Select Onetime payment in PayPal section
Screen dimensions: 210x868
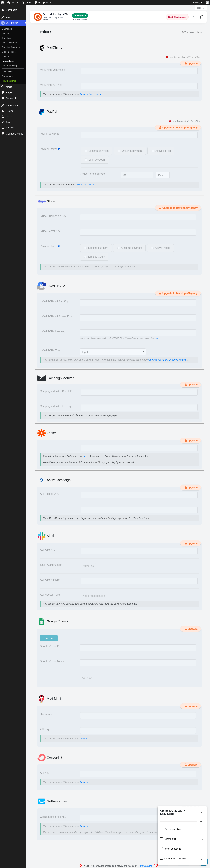[x=119, y=151]
